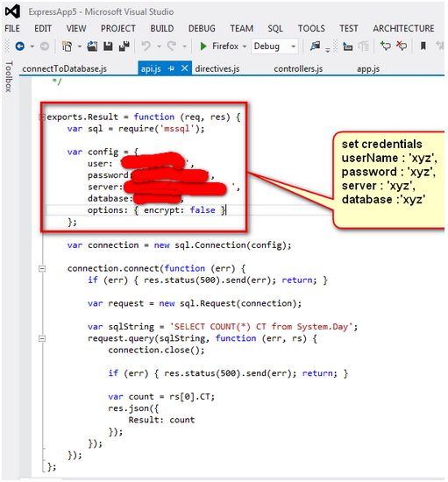Open the PROJECT menu
Screen dimensions: 448x482
pyautogui.click(x=118, y=29)
